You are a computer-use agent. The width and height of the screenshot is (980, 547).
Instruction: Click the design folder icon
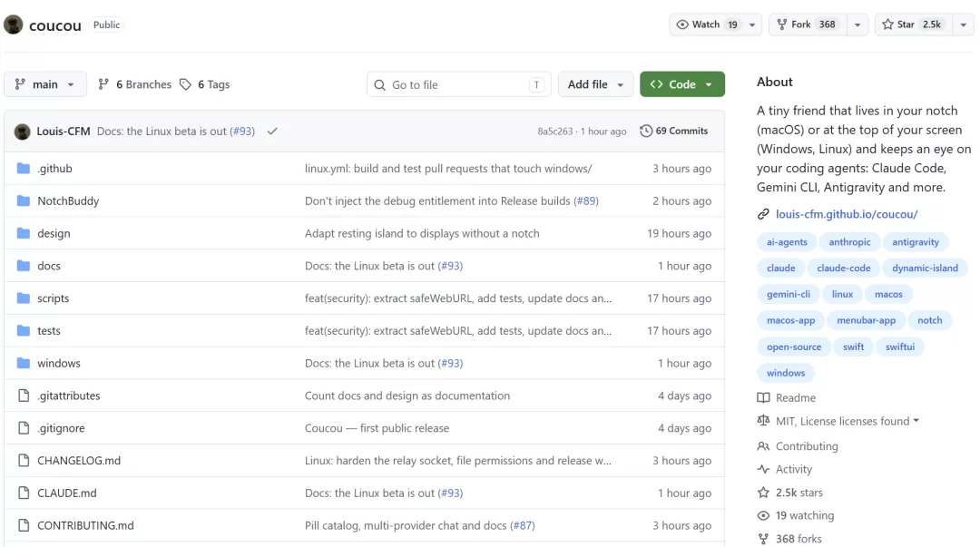[23, 233]
